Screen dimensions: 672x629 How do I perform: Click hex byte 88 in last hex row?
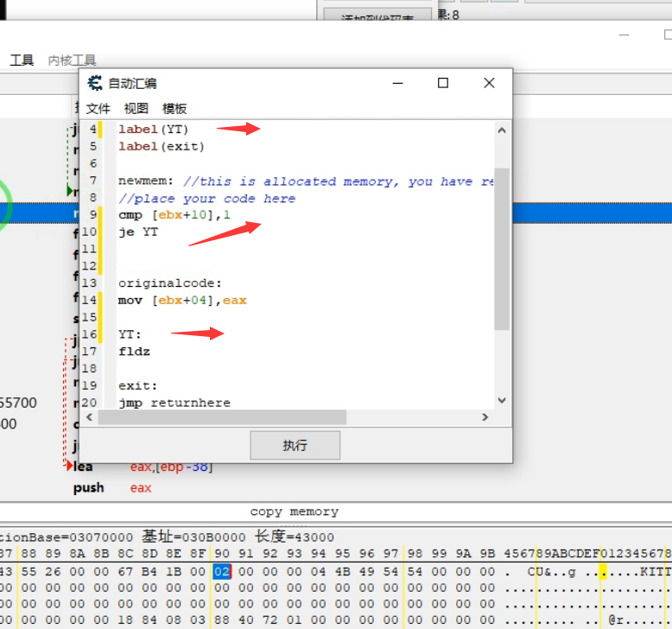click(222, 619)
